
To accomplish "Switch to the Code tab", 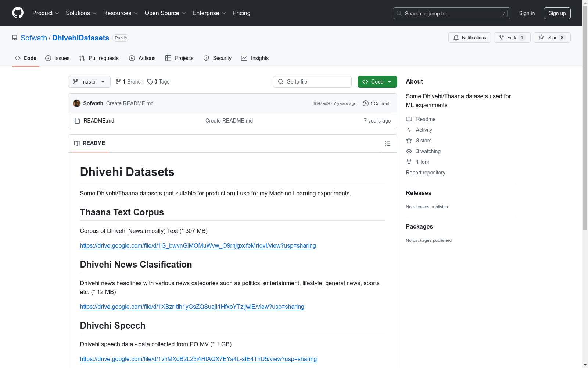I will click(26, 58).
